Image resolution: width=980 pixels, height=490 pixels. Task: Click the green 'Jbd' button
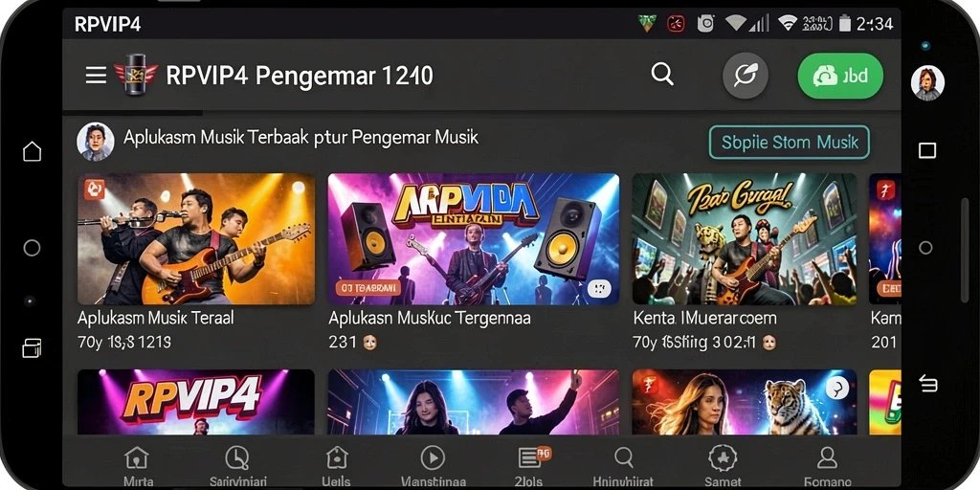pos(840,76)
